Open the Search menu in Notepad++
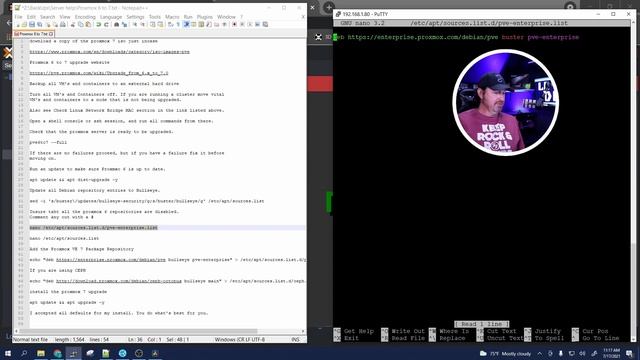Viewport: 640px width, 360px height. [47, 17]
